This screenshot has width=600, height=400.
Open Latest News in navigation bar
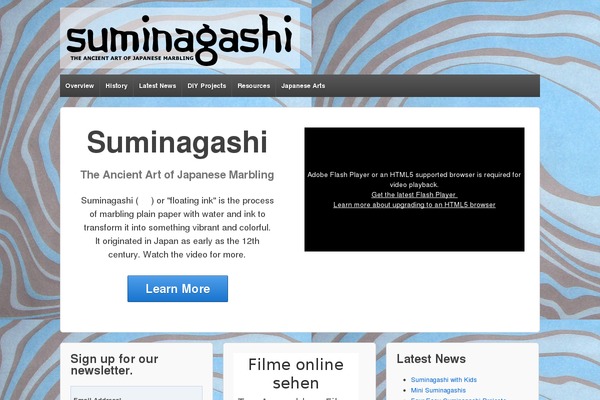point(157,86)
